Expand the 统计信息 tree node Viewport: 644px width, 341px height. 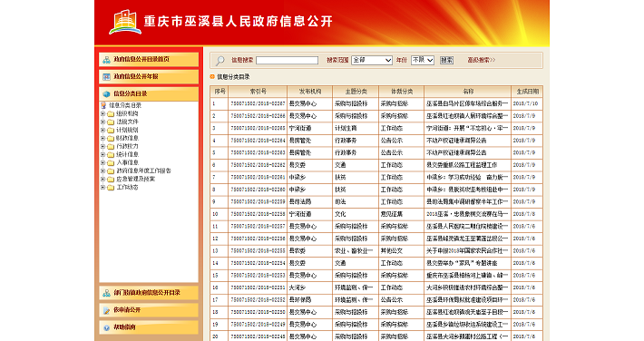(x=102, y=155)
